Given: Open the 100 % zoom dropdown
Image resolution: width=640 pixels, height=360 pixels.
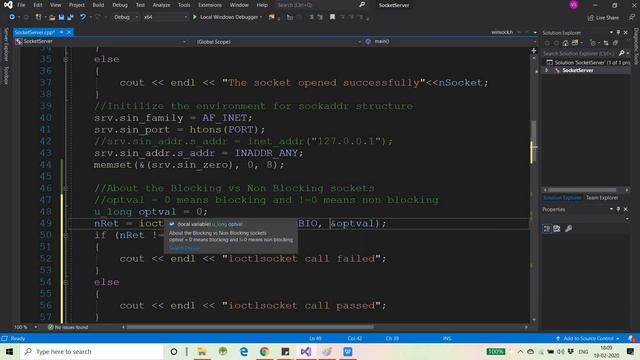Looking at the screenshot, I should coord(26,327).
